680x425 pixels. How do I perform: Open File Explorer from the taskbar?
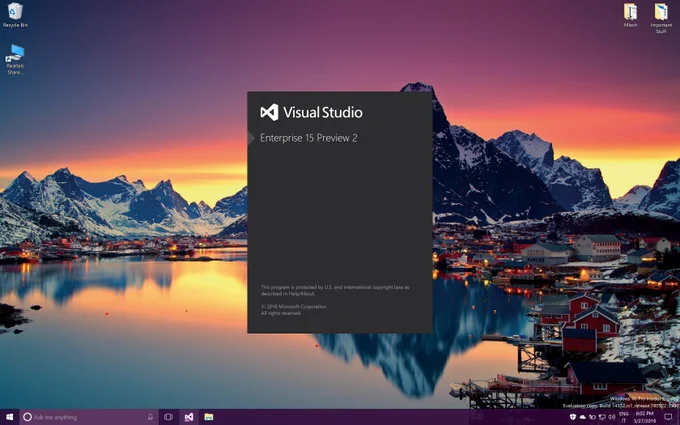coord(209,417)
